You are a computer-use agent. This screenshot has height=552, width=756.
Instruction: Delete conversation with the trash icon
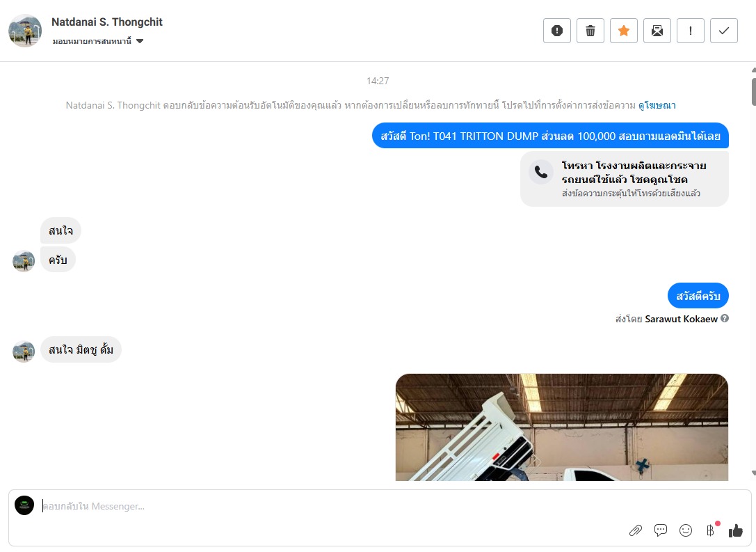click(590, 31)
